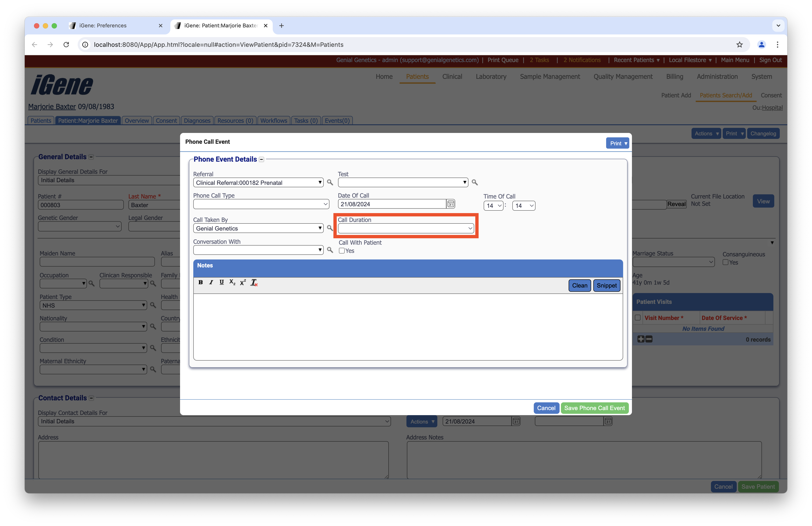
Task: Click the Bold formatting icon in Notes
Action: [x=201, y=282]
